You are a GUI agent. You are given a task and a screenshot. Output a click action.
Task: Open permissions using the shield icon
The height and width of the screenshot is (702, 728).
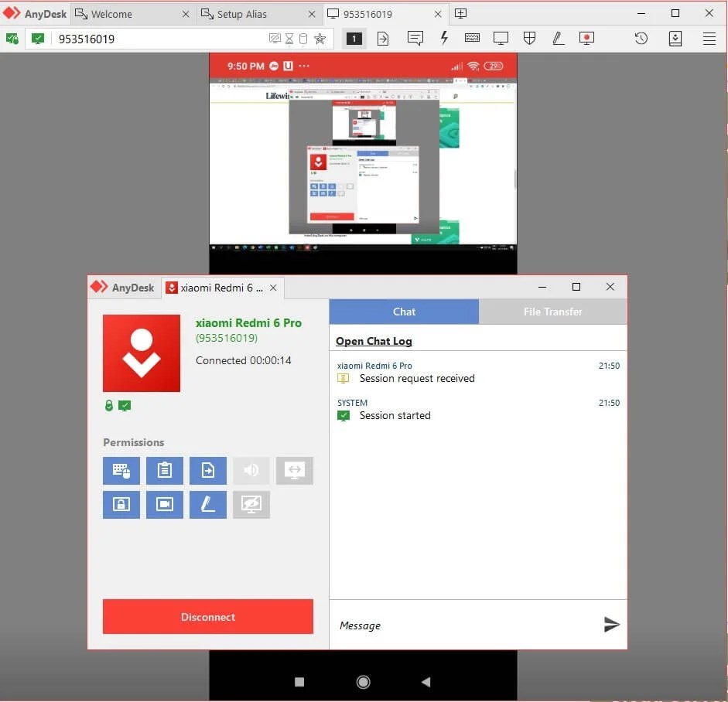(x=529, y=38)
